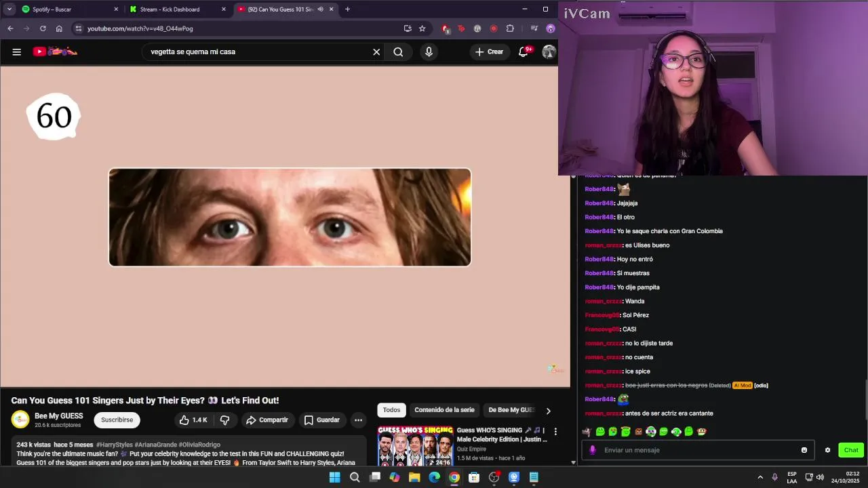Viewport: 868px width, 488px height.
Task: Click Rober848 username beside Hoy no entró
Action: (x=599, y=259)
